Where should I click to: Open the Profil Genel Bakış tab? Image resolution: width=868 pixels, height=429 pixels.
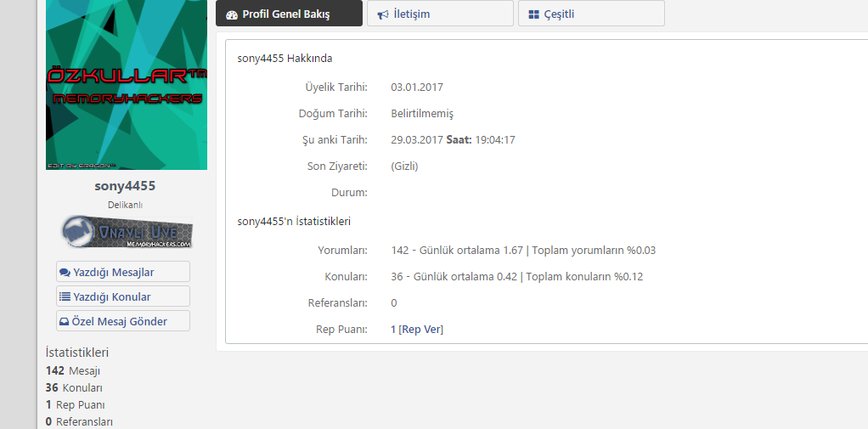point(289,14)
